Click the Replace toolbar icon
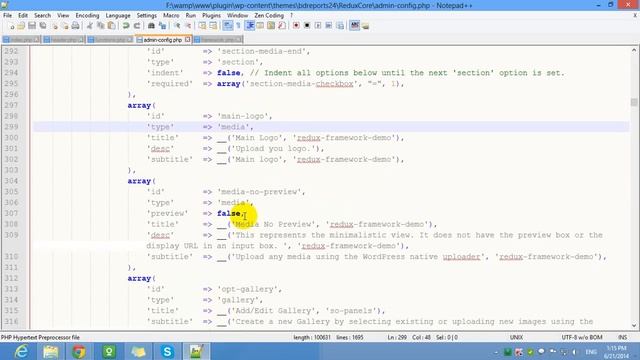Screen dimensions: 640x360 point(162,26)
